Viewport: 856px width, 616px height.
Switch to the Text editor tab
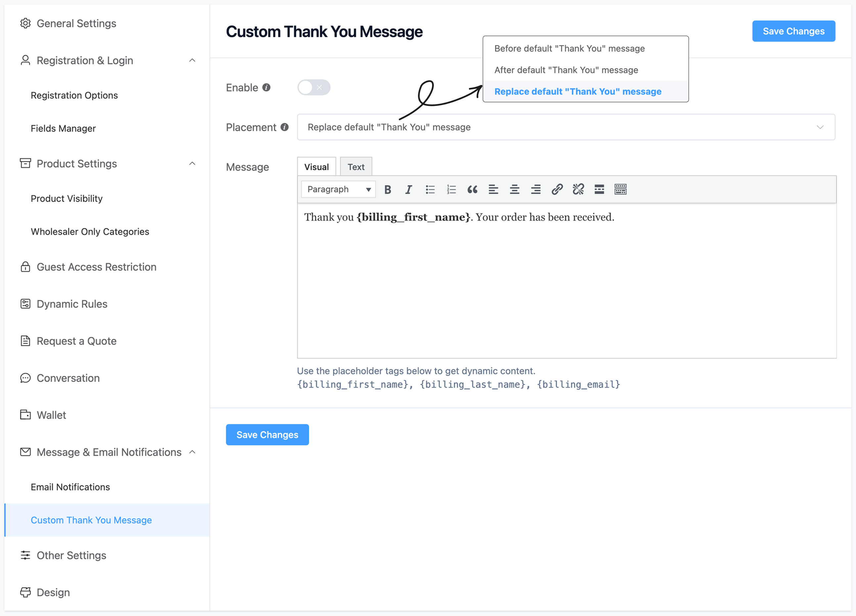tap(356, 166)
